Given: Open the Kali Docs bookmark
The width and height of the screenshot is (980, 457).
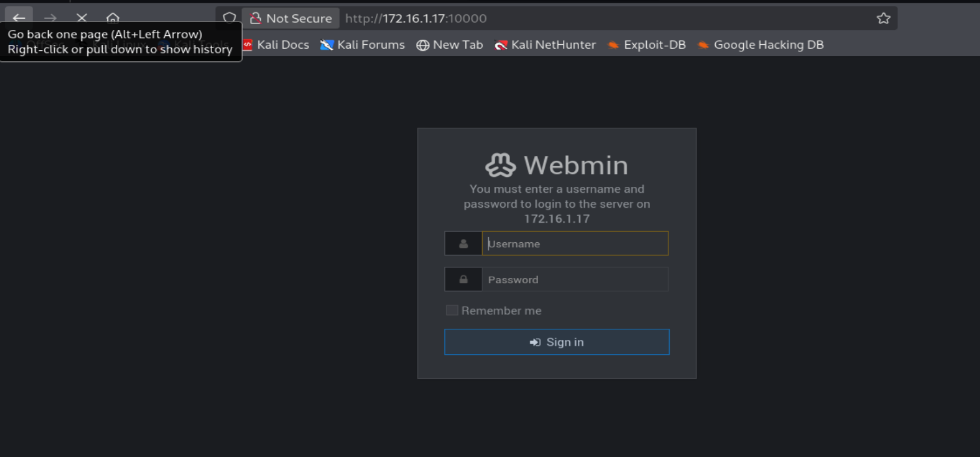Looking at the screenshot, I should tap(275, 45).
